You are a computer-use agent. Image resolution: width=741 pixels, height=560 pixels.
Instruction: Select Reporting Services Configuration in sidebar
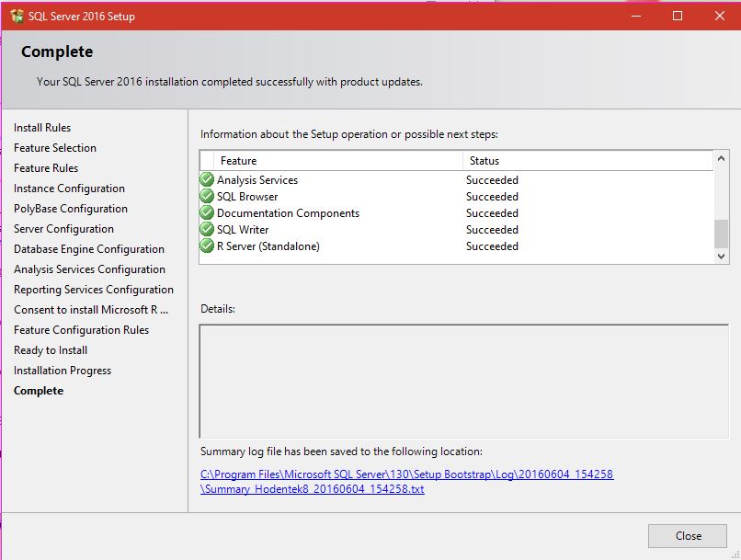click(93, 289)
